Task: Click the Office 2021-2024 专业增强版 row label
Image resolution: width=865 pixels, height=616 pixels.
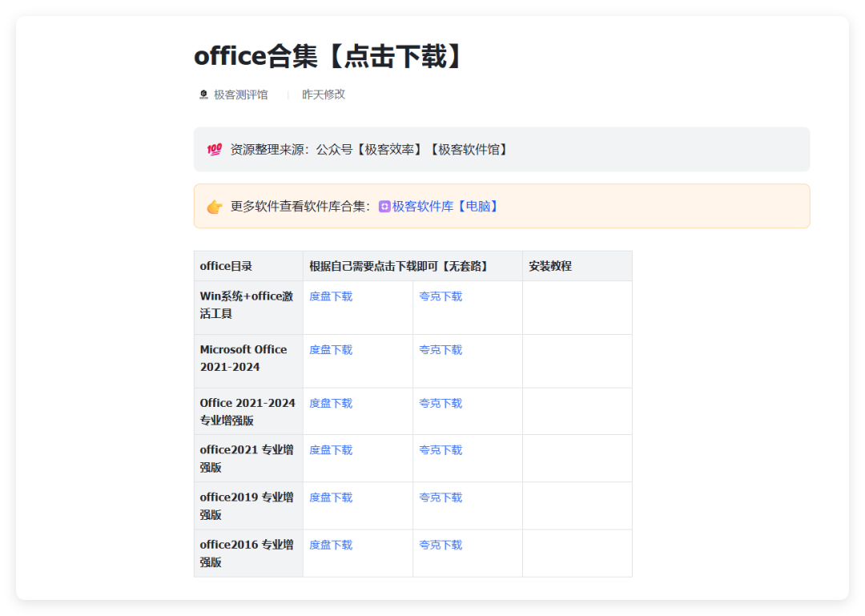Action: coord(247,412)
